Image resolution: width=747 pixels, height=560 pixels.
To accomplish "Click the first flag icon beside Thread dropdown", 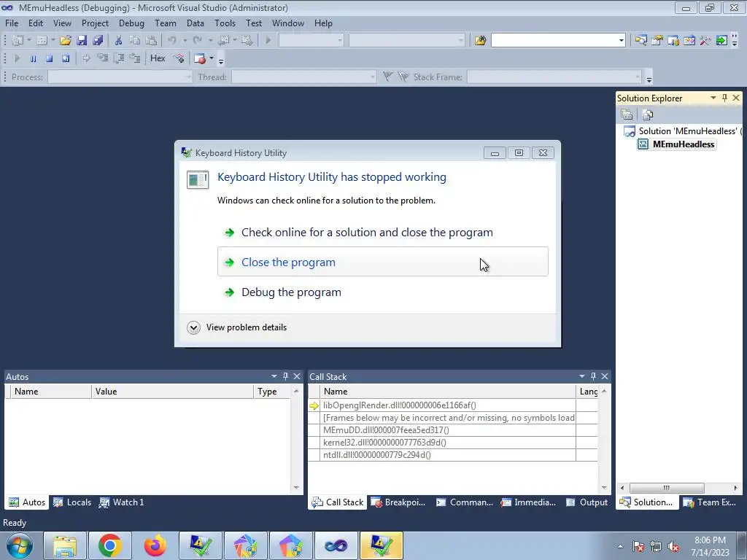I will point(388,77).
